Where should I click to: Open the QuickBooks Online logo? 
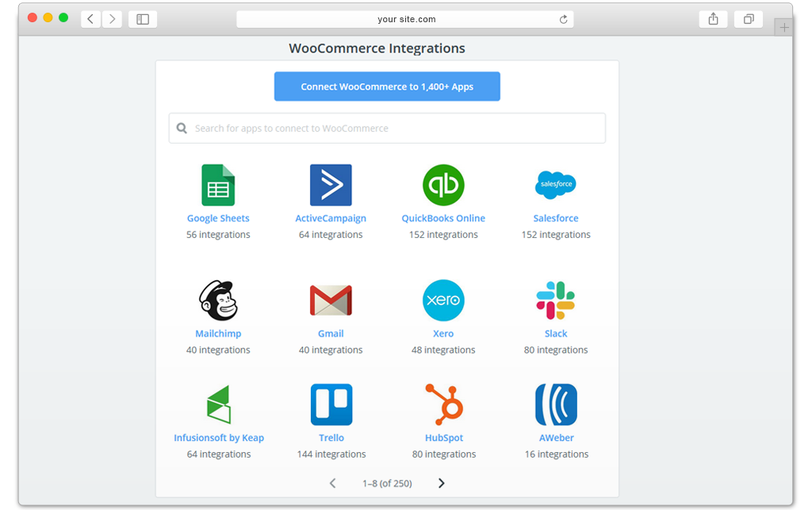443,185
